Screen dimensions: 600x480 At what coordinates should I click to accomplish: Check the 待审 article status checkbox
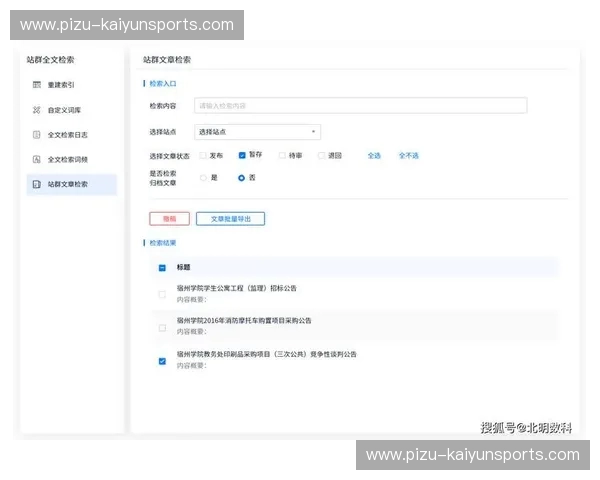pyautogui.click(x=282, y=155)
